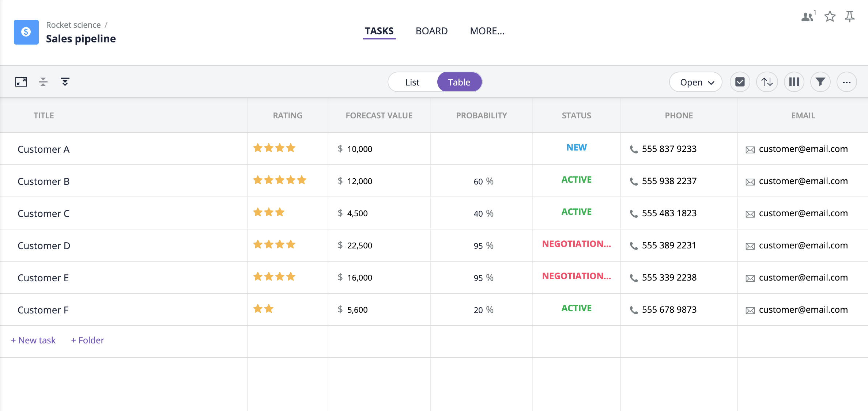Open the BOARD tab

pos(431,31)
